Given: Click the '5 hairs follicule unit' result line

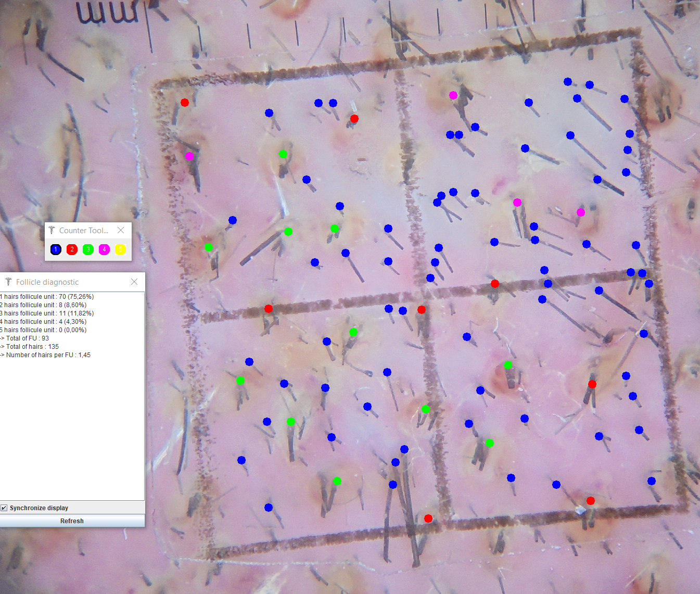Looking at the screenshot, I should click(x=43, y=330).
